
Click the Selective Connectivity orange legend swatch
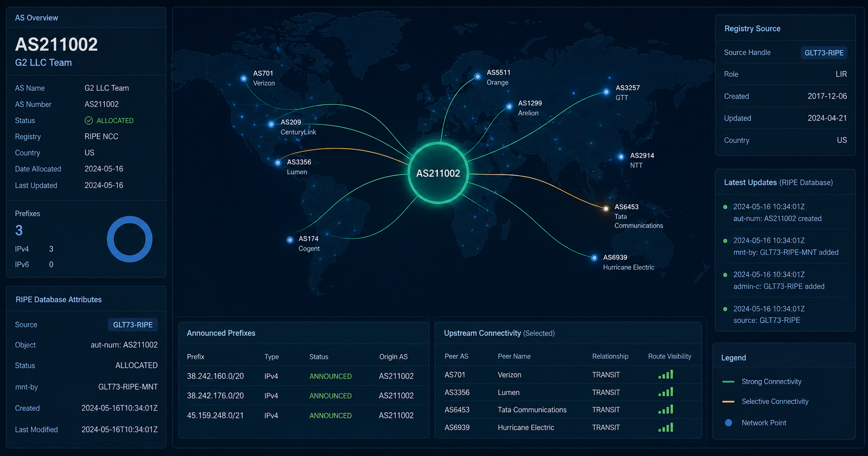click(x=728, y=402)
